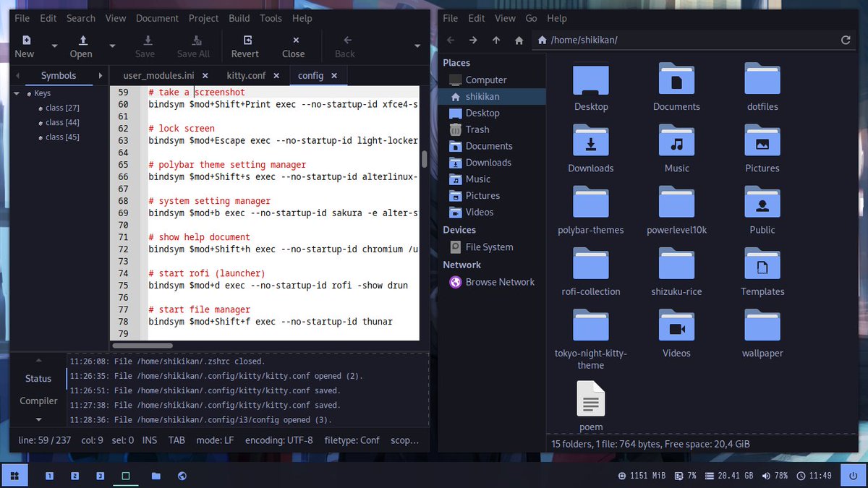Click up arrow above the Status tab

tap(39, 359)
